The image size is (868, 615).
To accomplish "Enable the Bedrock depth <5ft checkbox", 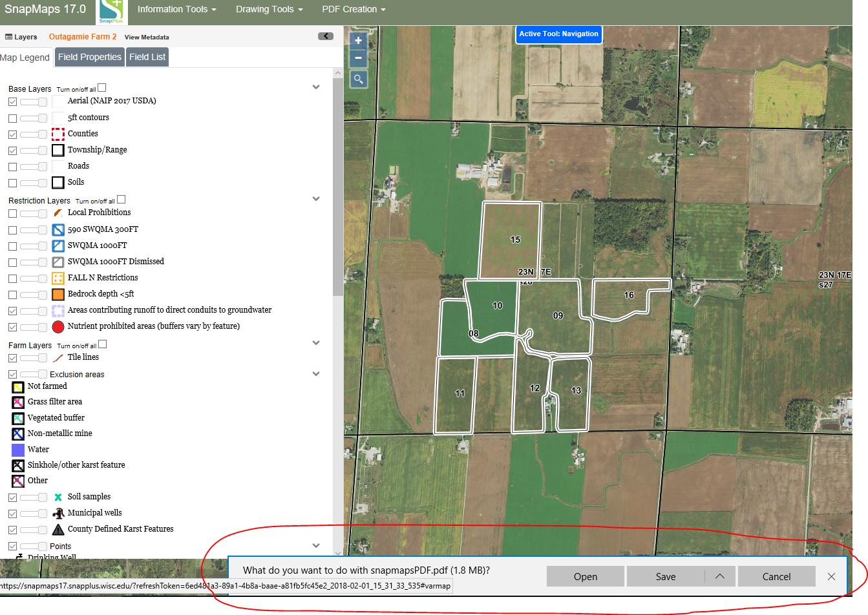I will pos(12,295).
